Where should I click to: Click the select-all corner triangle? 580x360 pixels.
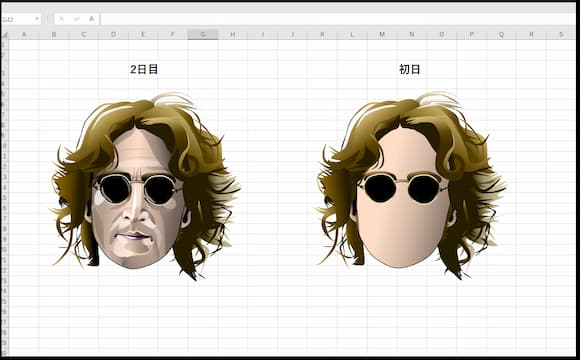pyautogui.click(x=5, y=35)
